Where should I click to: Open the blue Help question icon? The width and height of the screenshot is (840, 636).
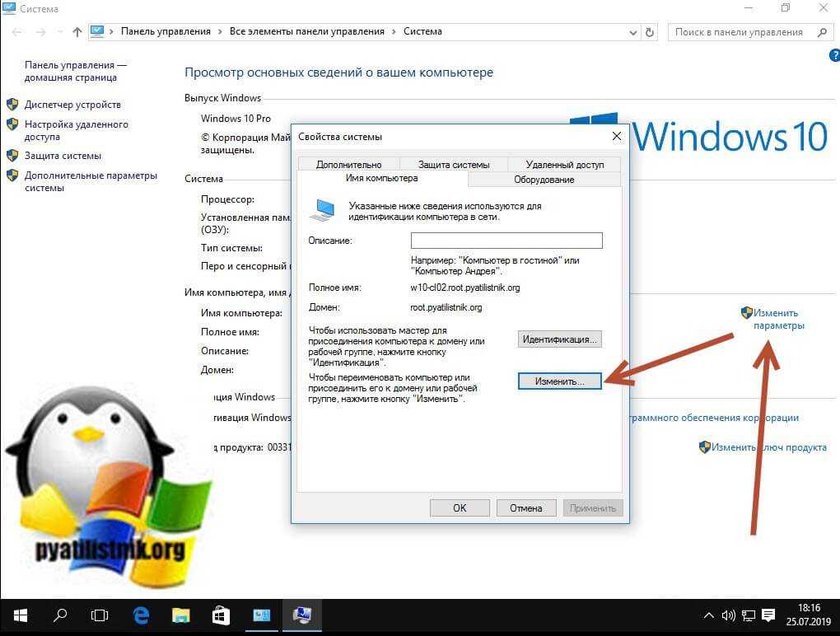point(834,54)
